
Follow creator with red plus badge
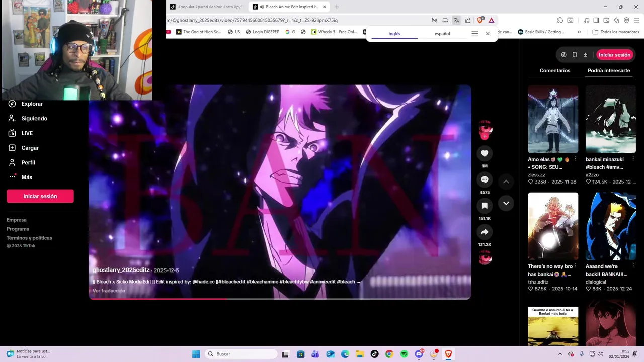click(485, 136)
